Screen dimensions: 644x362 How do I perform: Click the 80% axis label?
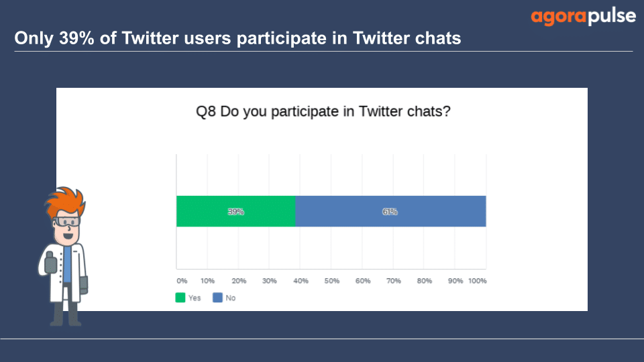424,281
